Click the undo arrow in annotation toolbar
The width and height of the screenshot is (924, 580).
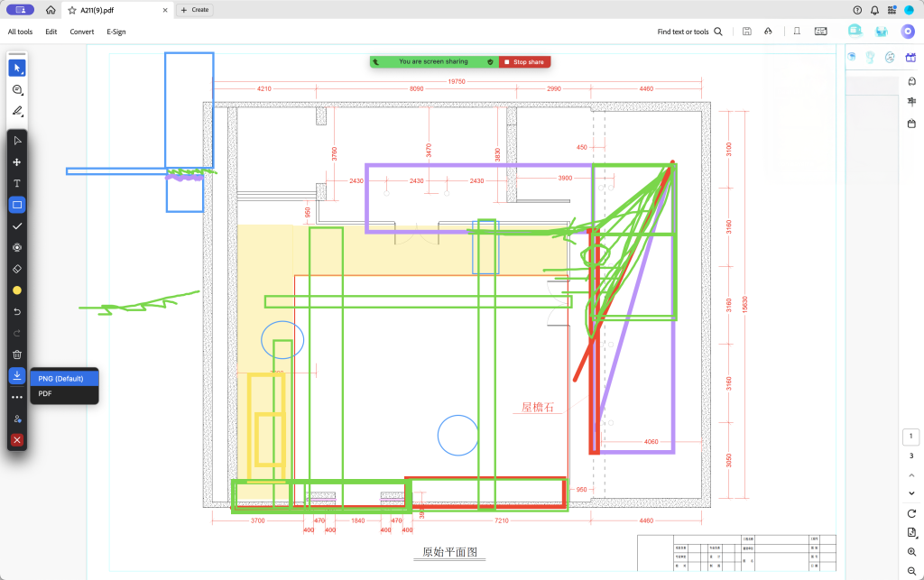click(x=17, y=311)
